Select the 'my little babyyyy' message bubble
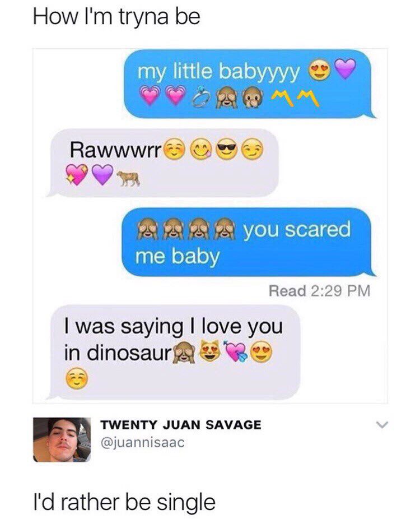420x519 pixels. [250, 84]
